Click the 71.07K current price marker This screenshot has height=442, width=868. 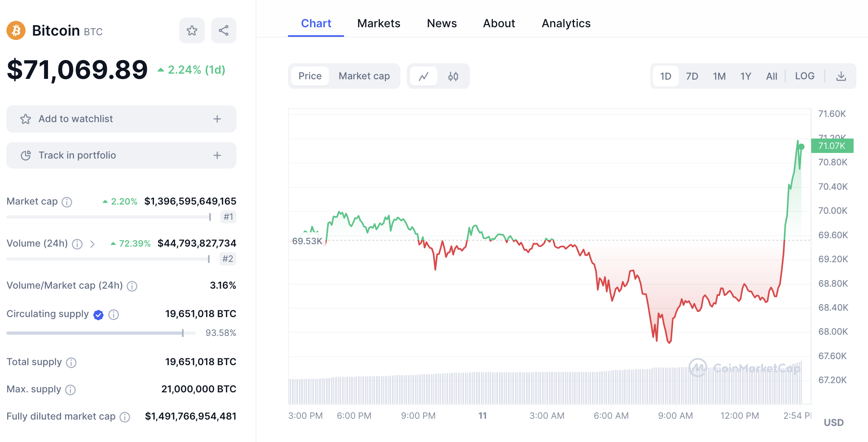832,146
